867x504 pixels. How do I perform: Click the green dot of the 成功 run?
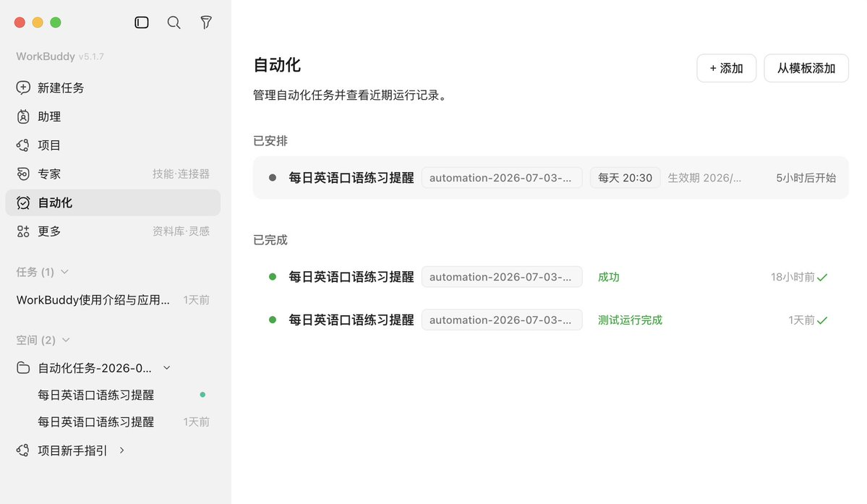(273, 277)
